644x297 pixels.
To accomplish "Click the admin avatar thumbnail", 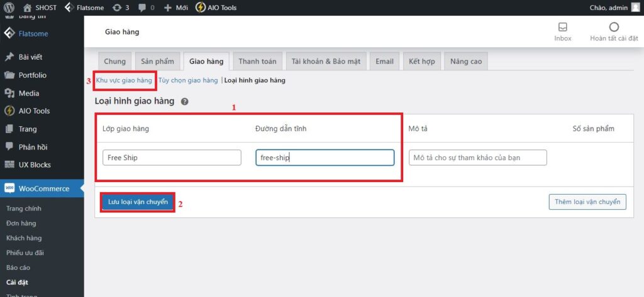I will pos(635,8).
